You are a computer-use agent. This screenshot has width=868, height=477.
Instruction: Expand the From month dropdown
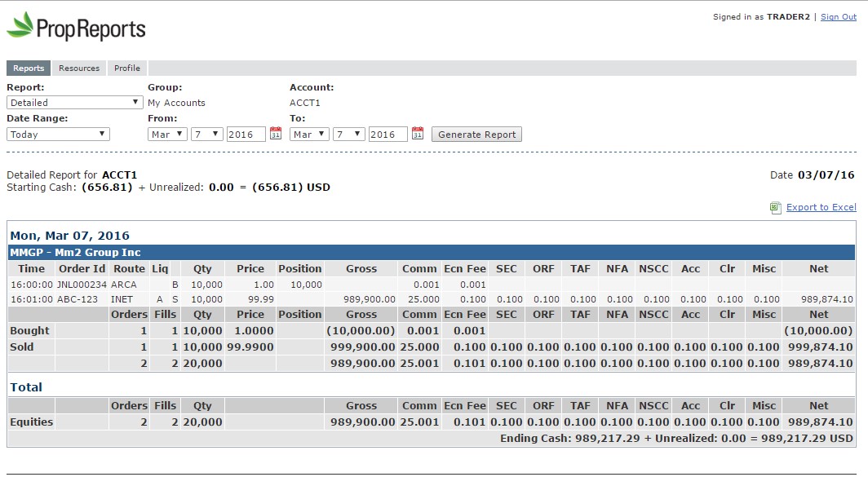[167, 135]
